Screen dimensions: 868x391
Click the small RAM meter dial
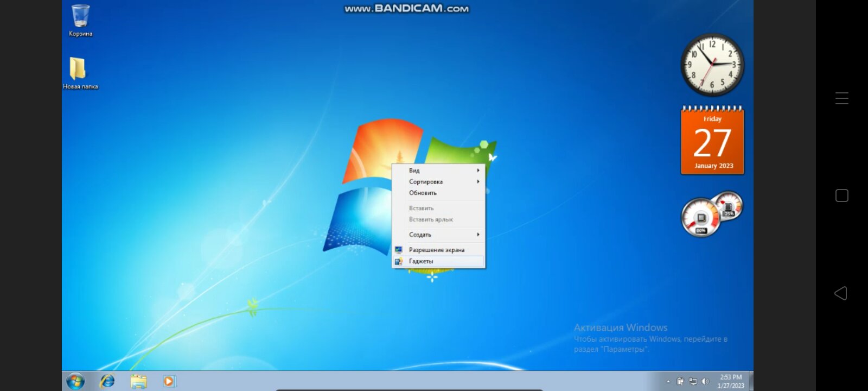tap(729, 206)
